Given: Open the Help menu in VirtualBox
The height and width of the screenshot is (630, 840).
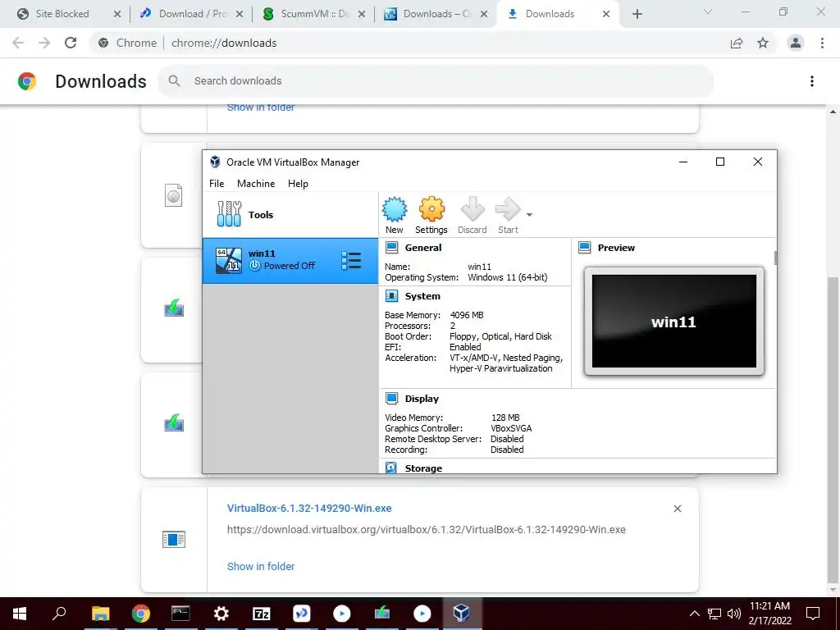Looking at the screenshot, I should (x=298, y=183).
